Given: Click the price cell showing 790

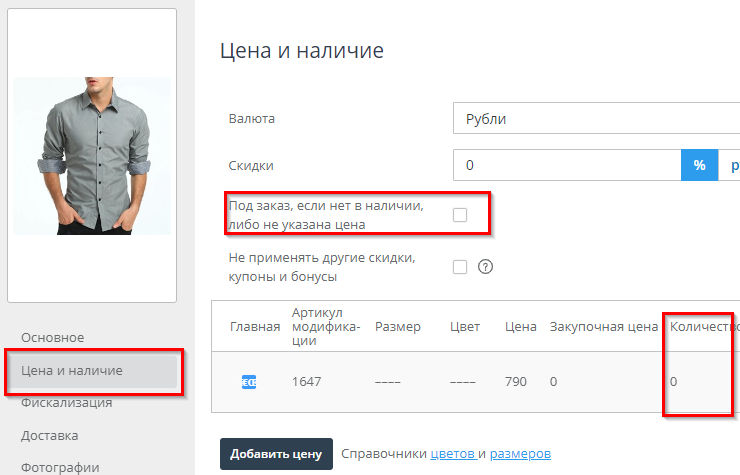Looking at the screenshot, I should pyautogui.click(x=516, y=382).
